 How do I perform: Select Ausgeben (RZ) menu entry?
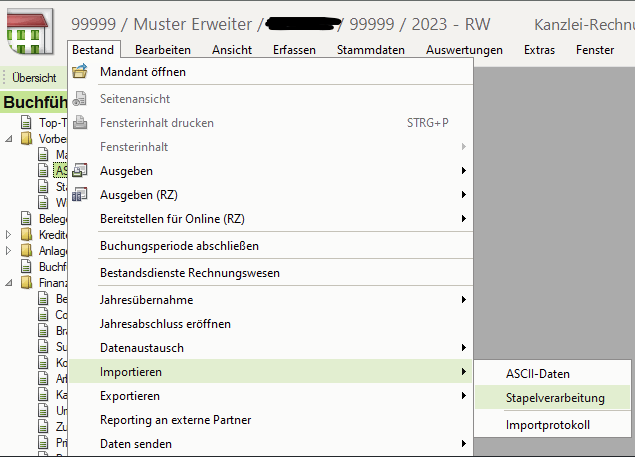point(271,194)
